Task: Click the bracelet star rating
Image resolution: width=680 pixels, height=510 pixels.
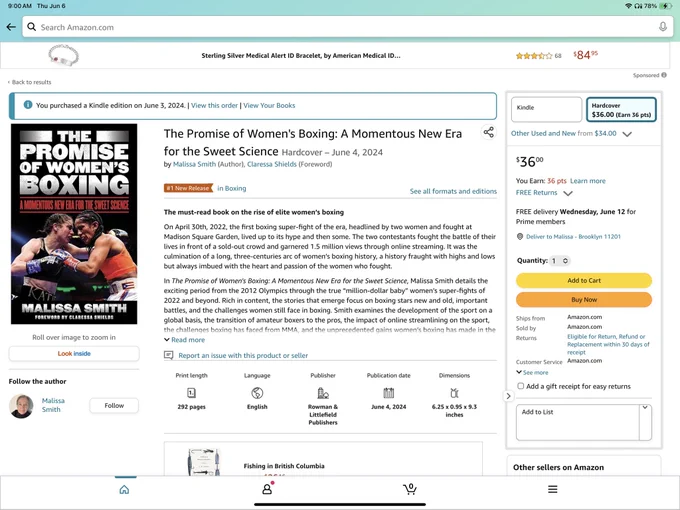Action: 534,56
